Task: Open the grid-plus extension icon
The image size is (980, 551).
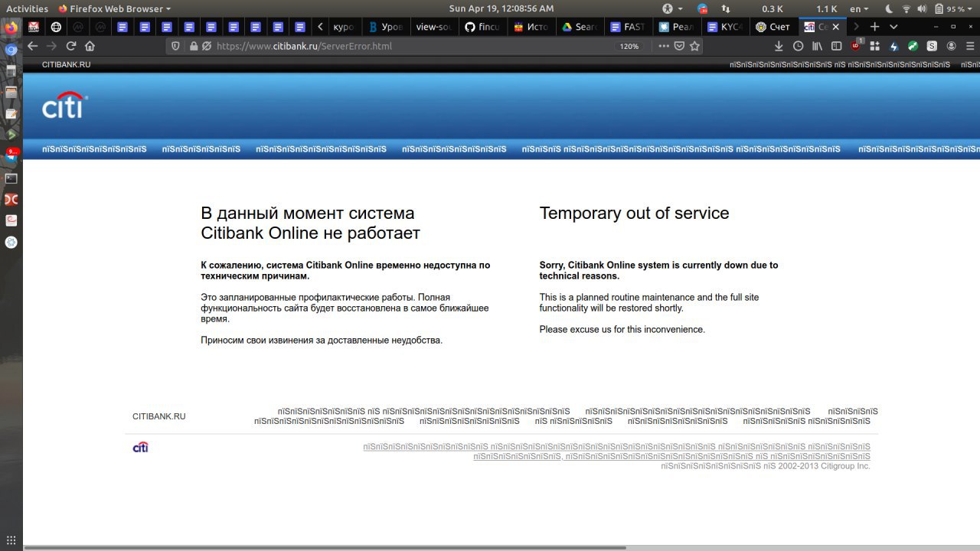Action: tap(875, 46)
